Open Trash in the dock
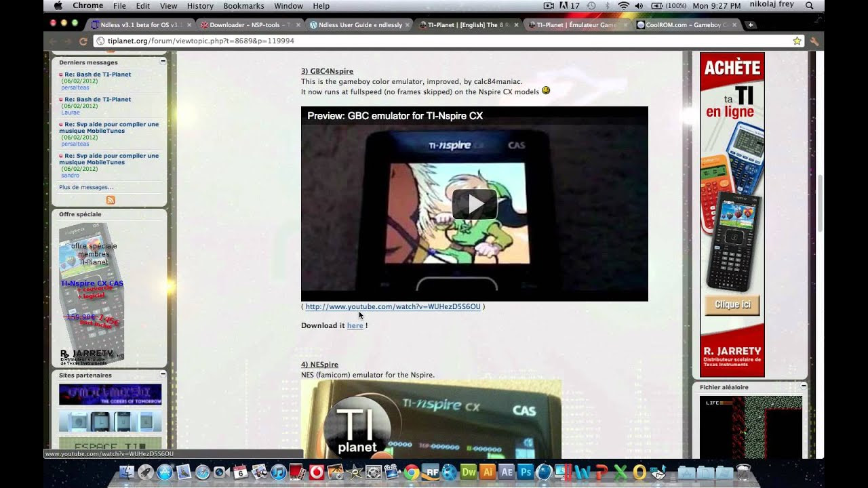 pos(744,472)
